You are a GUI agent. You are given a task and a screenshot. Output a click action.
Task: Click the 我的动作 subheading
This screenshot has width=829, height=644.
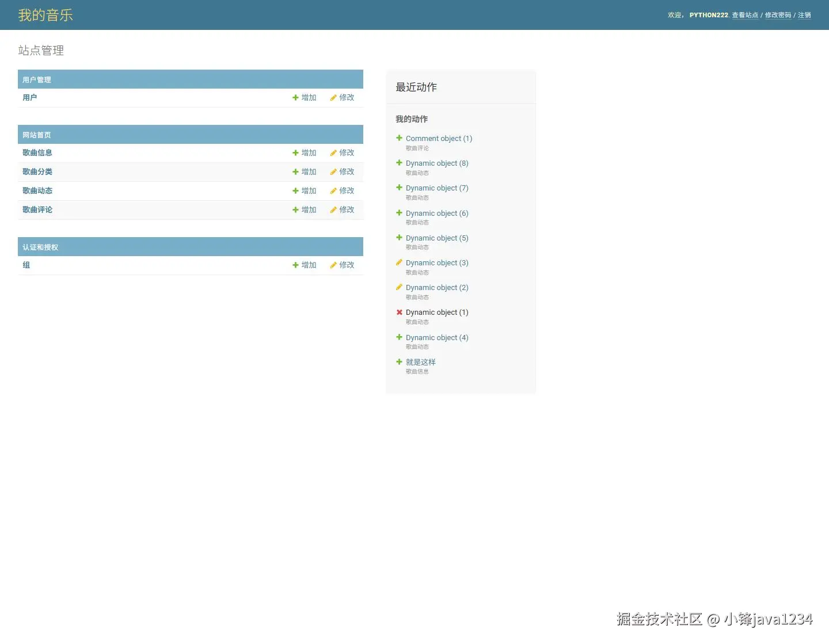412,119
